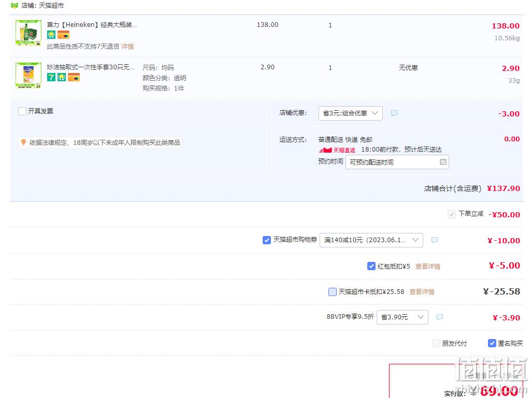Click the 10.56kg weight value
This screenshot has height=398, width=532.
[x=507, y=38]
